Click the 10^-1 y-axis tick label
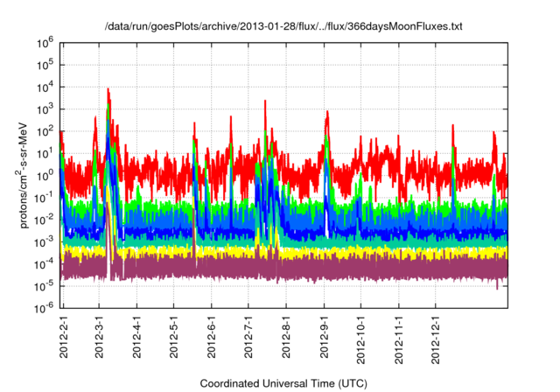The width and height of the screenshot is (560, 392). pos(44,199)
